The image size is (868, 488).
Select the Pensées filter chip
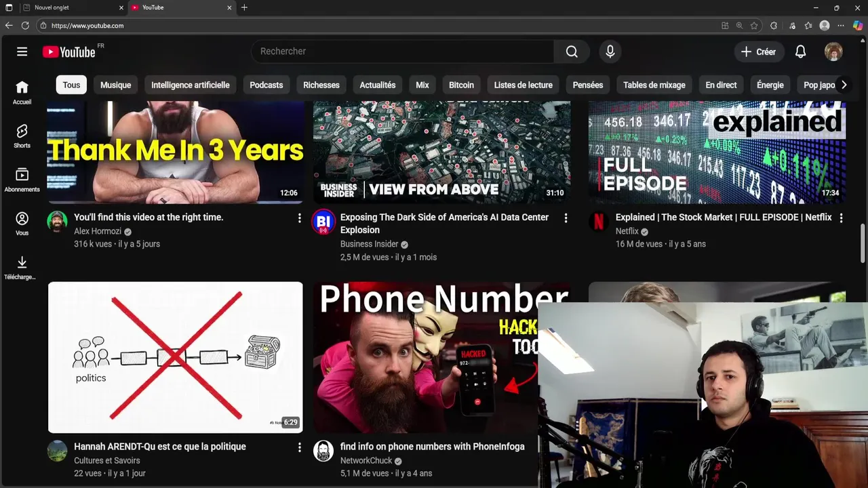[587, 85]
